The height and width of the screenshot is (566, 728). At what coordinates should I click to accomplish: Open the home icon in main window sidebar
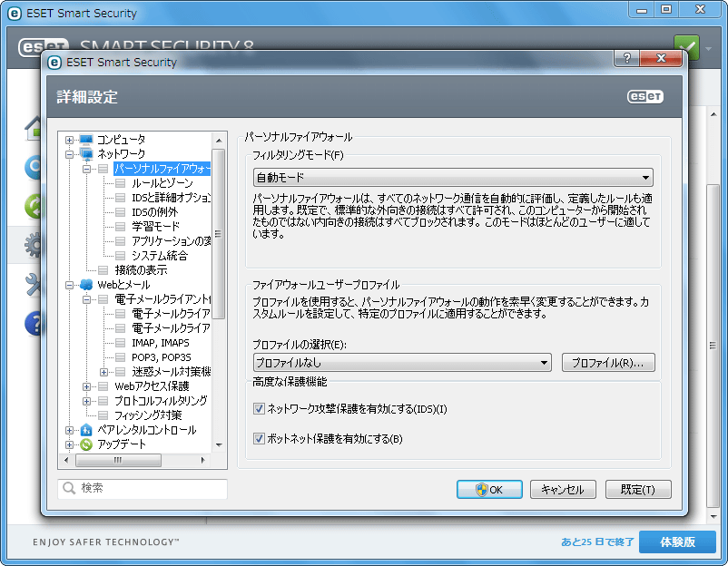[x=33, y=129]
